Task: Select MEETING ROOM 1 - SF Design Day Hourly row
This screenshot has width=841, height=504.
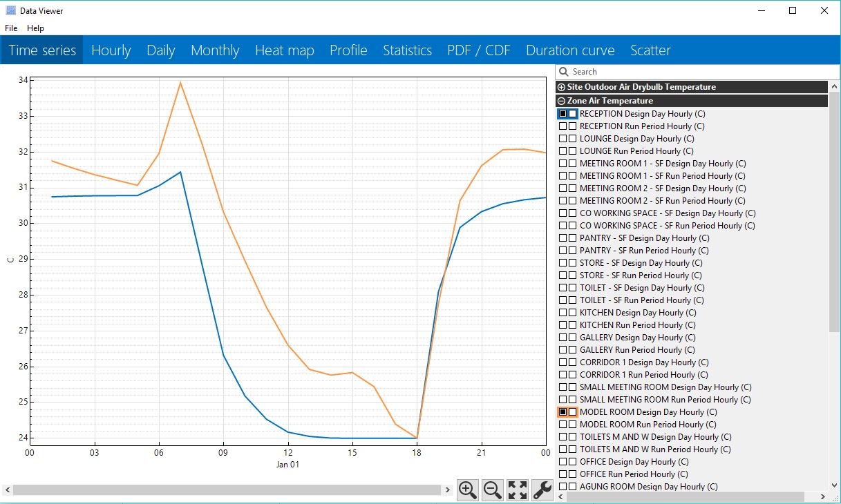Action: (692, 164)
